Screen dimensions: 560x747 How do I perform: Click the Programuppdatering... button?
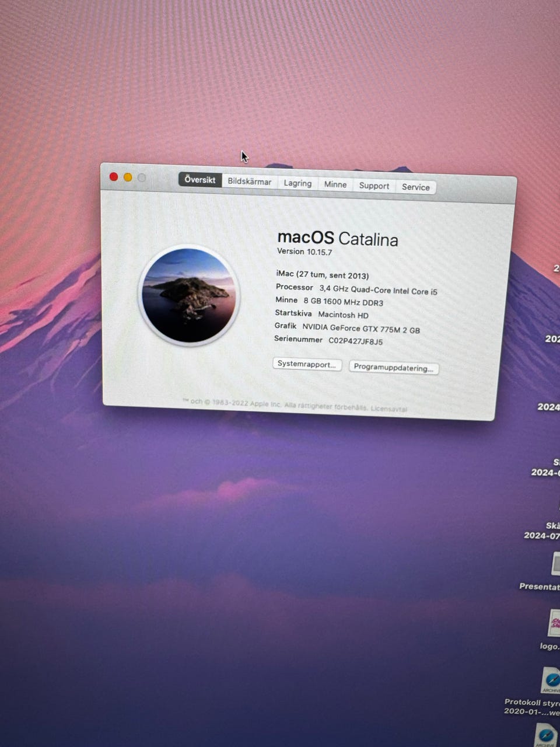tap(394, 368)
